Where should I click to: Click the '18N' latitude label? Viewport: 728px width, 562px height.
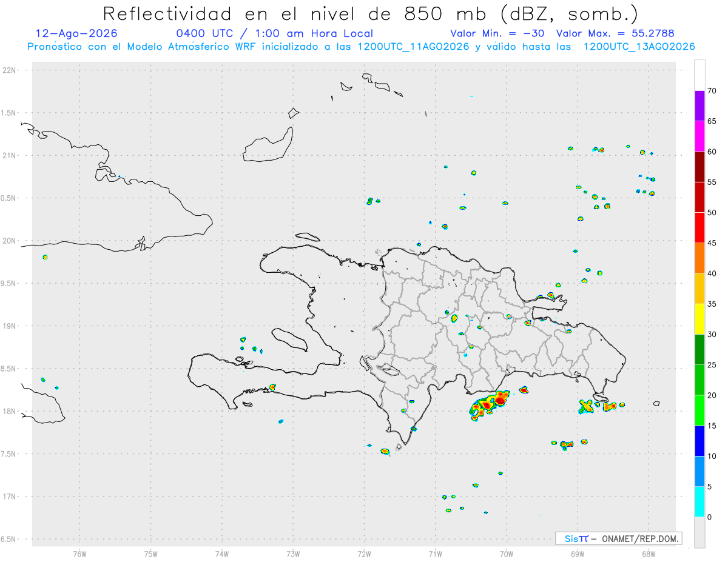(x=10, y=411)
